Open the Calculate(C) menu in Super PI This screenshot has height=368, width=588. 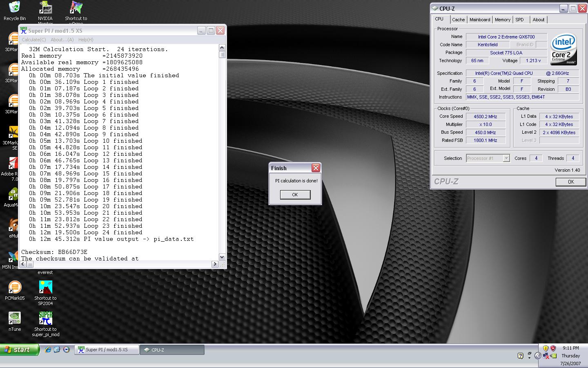click(34, 40)
